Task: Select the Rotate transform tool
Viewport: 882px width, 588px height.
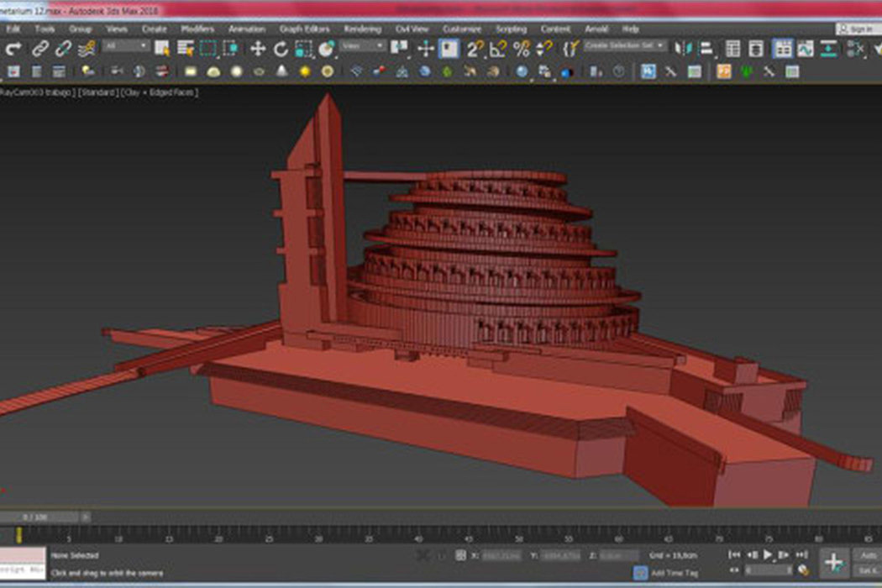Action: pos(281,49)
